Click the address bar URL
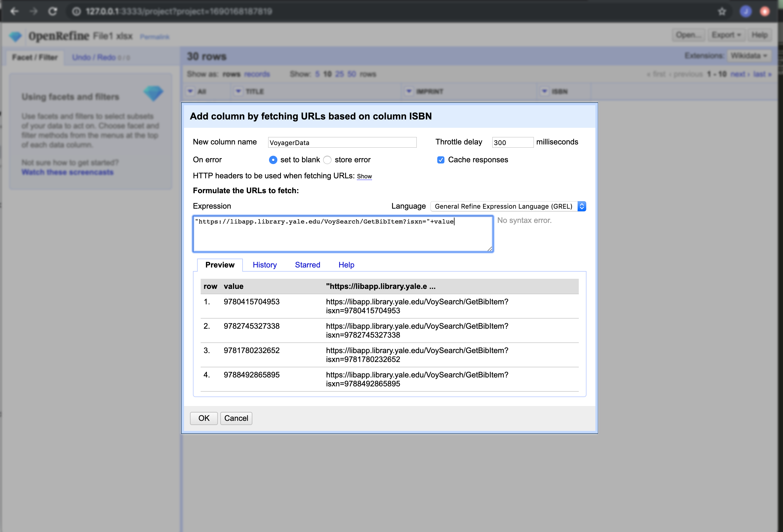This screenshot has width=783, height=532. click(179, 12)
